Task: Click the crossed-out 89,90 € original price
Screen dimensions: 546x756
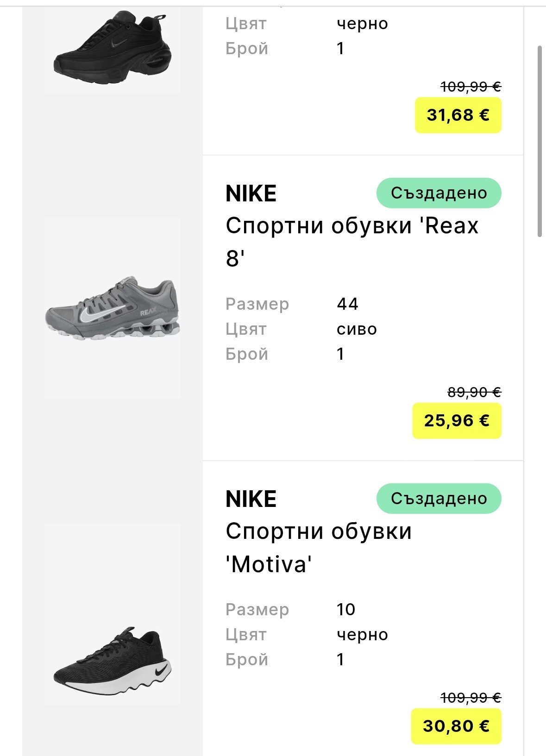Action: click(474, 393)
